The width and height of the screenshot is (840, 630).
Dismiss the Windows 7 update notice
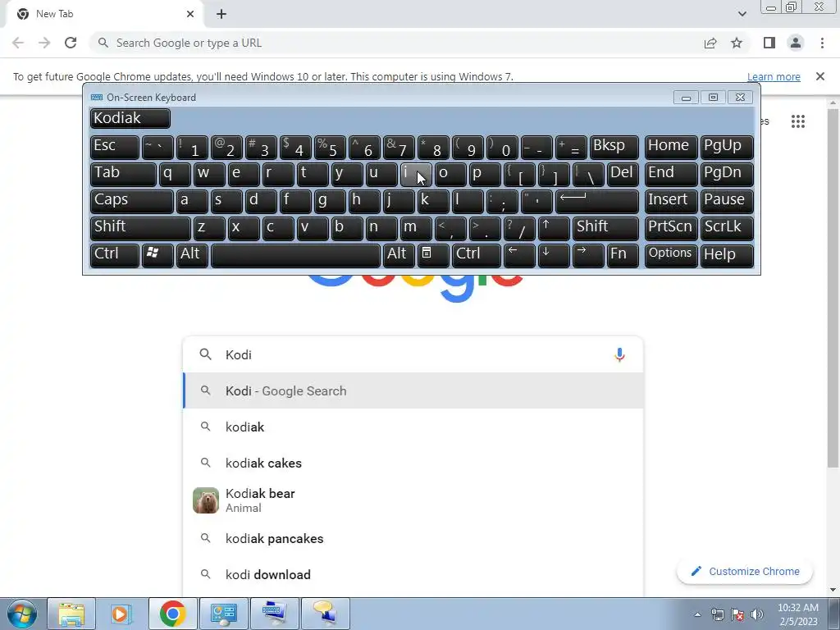point(819,76)
